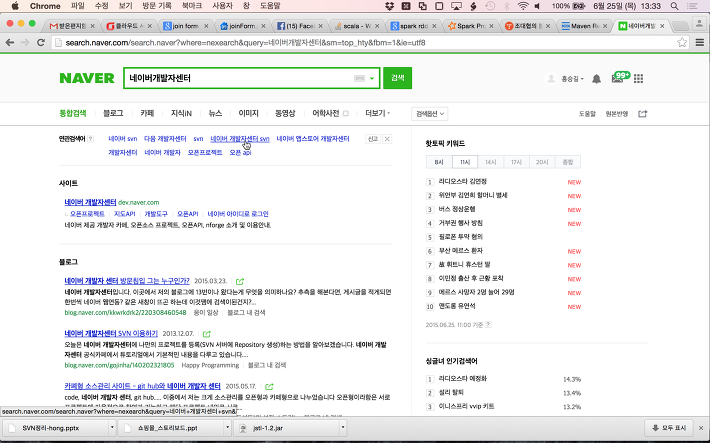Select the 뉴스 search tab
Screen dimensions: 710x443
(x=215, y=113)
